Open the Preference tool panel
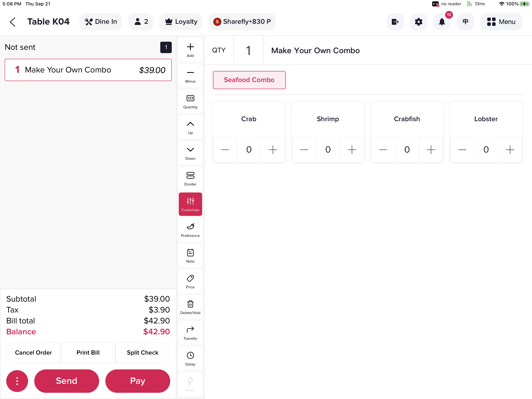 pyautogui.click(x=190, y=230)
